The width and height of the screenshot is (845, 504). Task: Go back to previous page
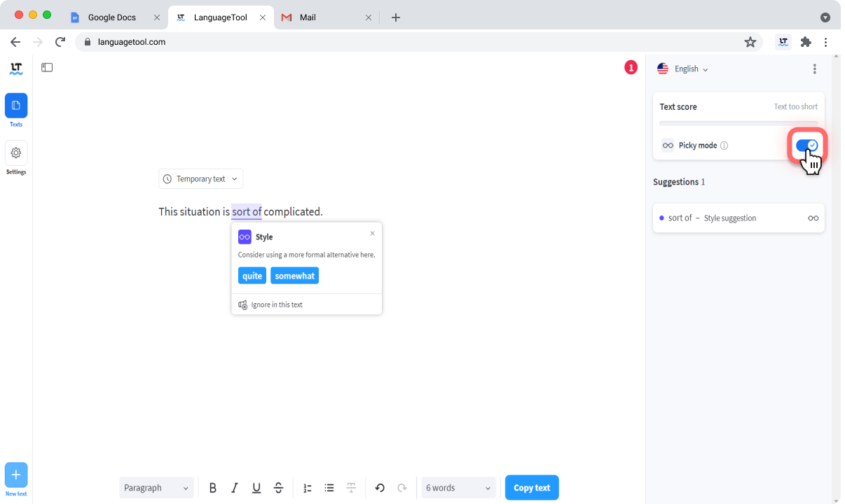(x=15, y=42)
